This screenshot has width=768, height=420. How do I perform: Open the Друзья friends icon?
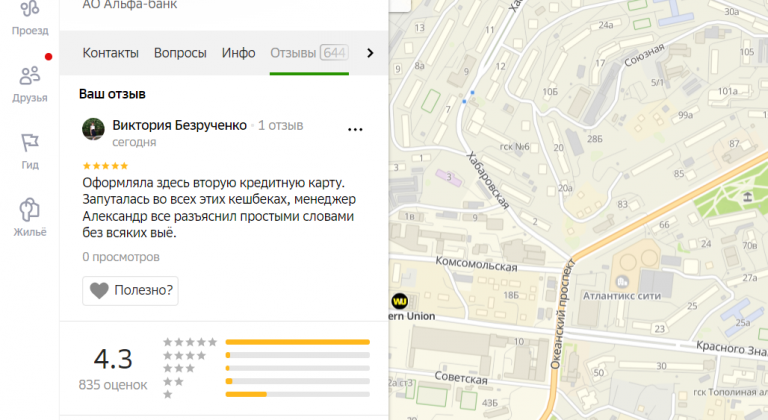[x=30, y=75]
